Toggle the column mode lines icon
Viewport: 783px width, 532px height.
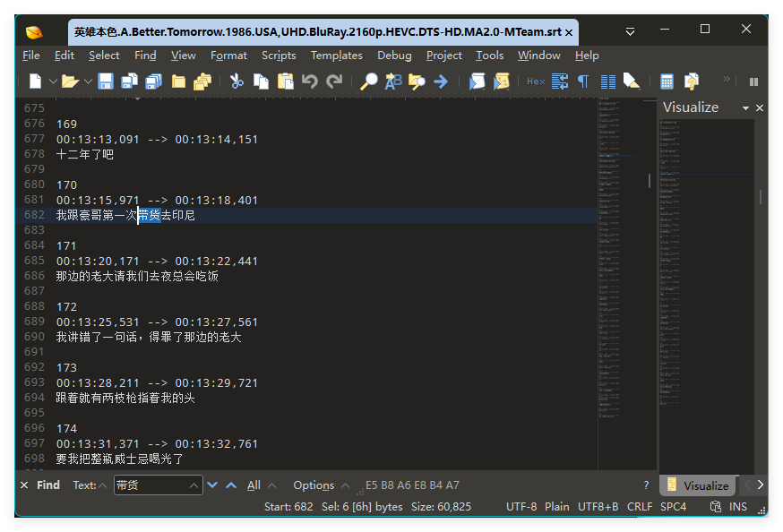click(x=607, y=82)
